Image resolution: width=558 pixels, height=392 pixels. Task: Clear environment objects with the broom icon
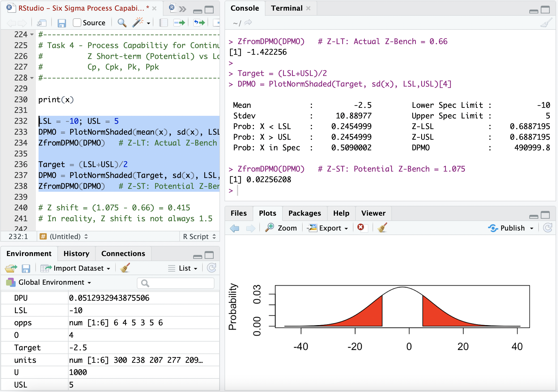click(125, 268)
